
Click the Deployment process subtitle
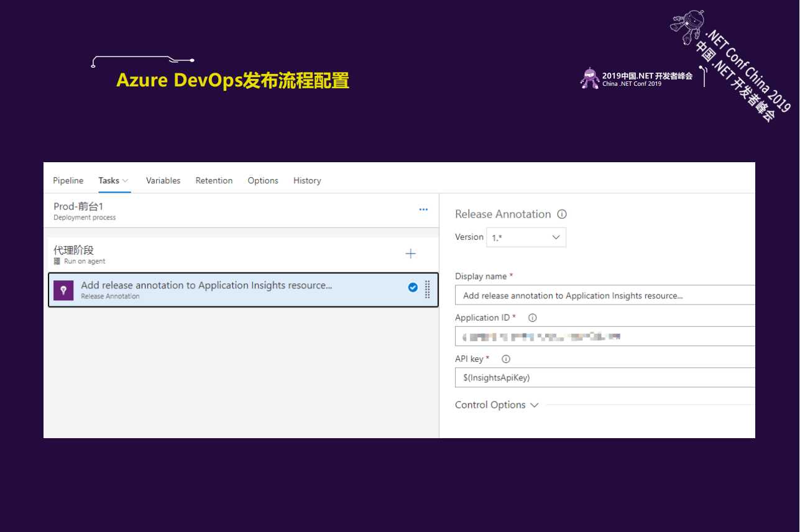tap(85, 218)
